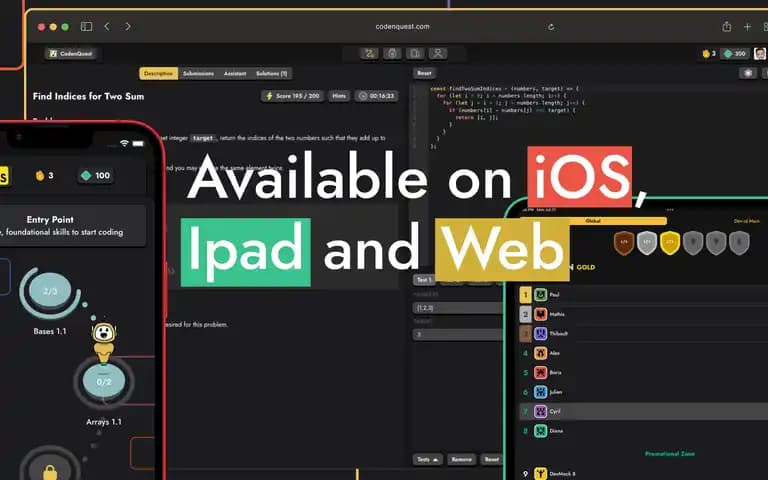
Task: Click the Promotional Zone label
Action: (x=670, y=454)
